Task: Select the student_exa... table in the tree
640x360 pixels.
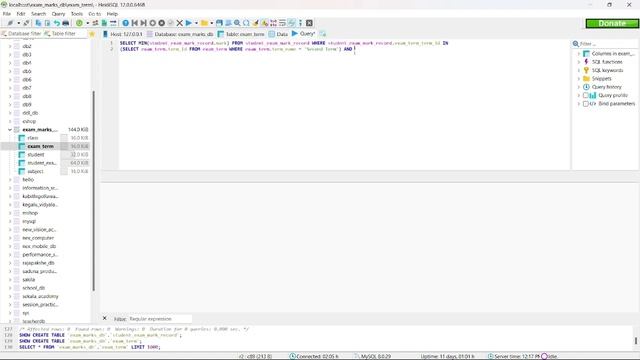Action: [42, 163]
